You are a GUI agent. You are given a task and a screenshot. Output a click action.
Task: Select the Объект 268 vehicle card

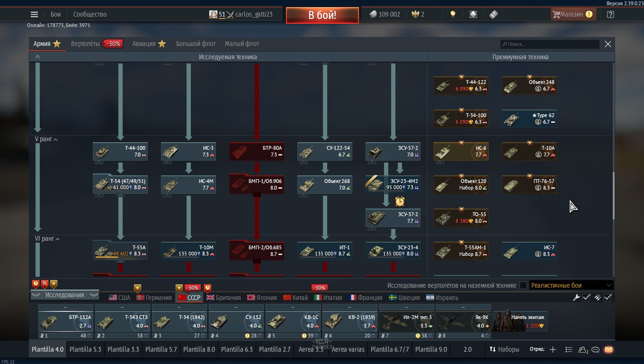click(325, 185)
